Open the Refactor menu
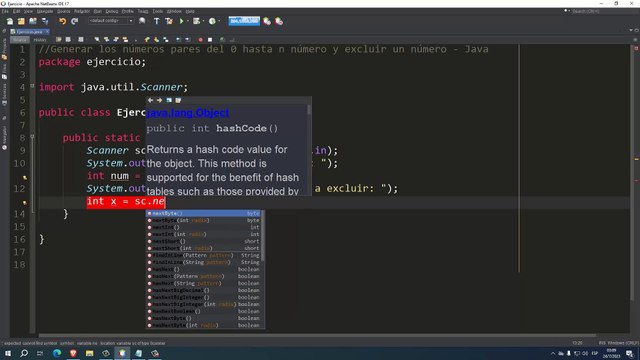Viewport: 640px width, 360px height. (82, 11)
